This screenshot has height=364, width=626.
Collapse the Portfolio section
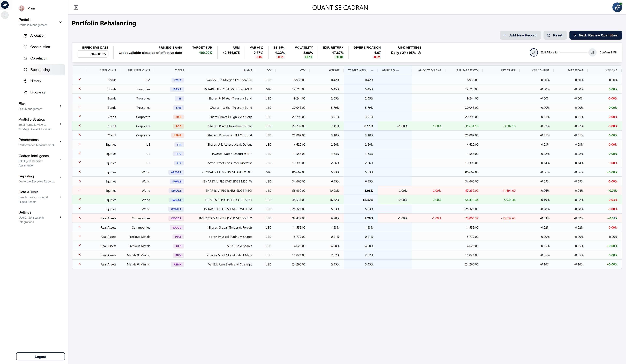point(60,22)
